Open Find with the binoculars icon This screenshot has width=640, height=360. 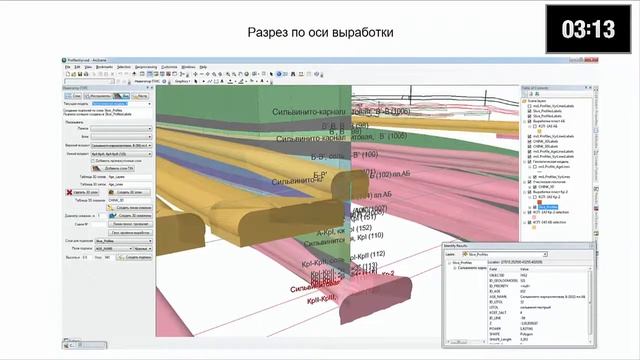pyautogui.click(x=293, y=74)
